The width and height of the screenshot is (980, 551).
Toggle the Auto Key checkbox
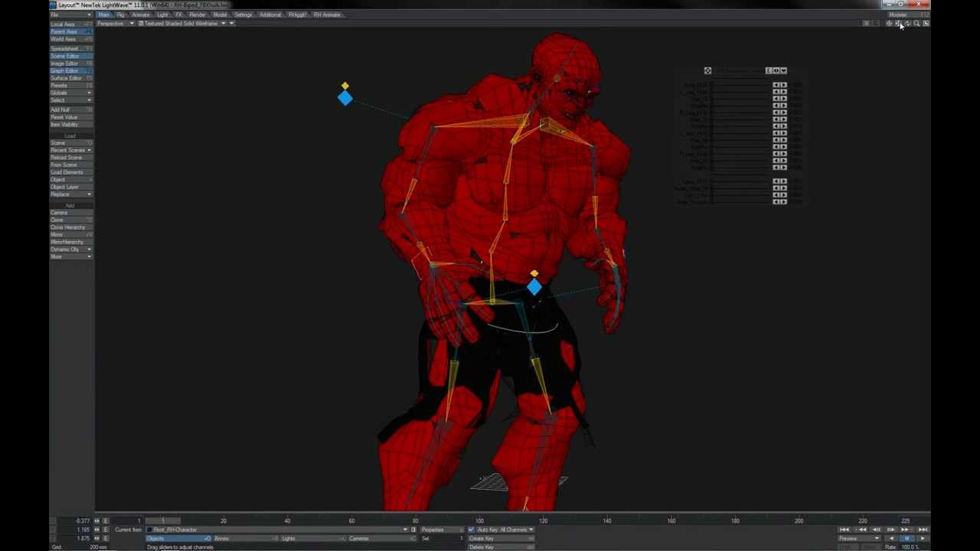471,530
